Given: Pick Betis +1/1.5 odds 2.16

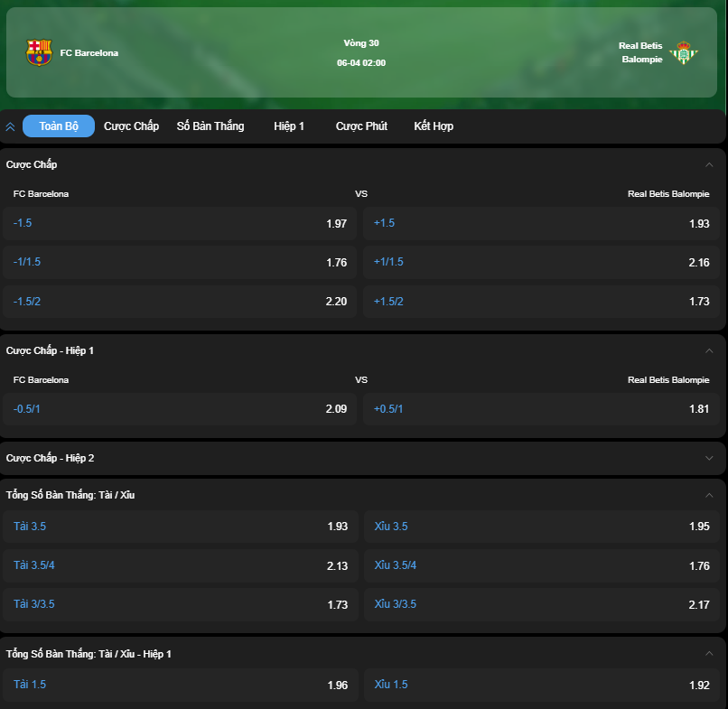Looking at the screenshot, I should (541, 262).
